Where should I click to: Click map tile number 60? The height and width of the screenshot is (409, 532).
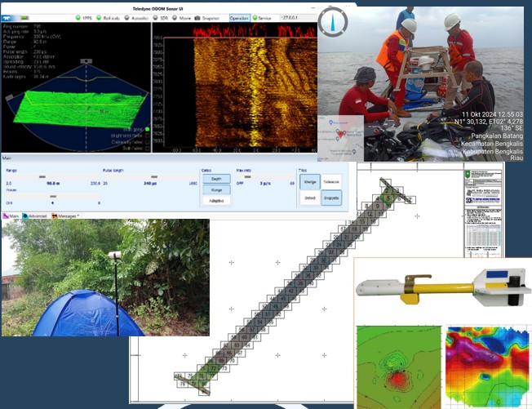tap(244, 337)
